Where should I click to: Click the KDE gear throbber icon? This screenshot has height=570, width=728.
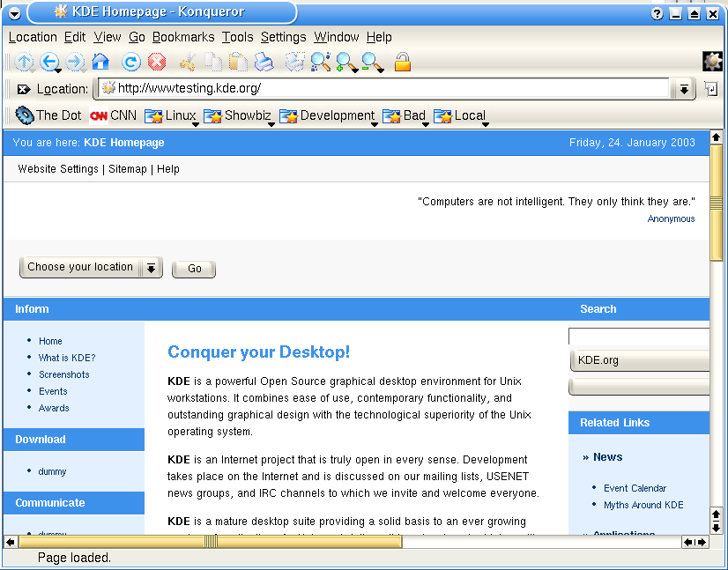(713, 62)
